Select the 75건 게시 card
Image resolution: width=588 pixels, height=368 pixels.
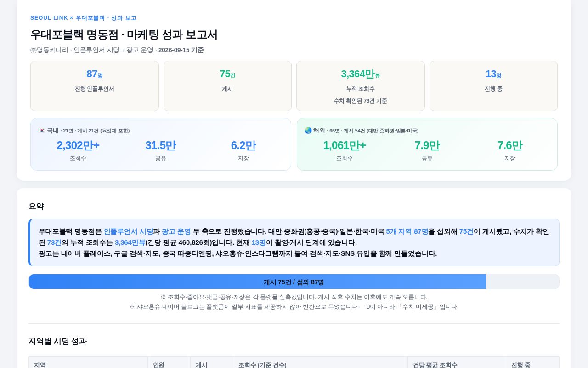tap(227, 86)
